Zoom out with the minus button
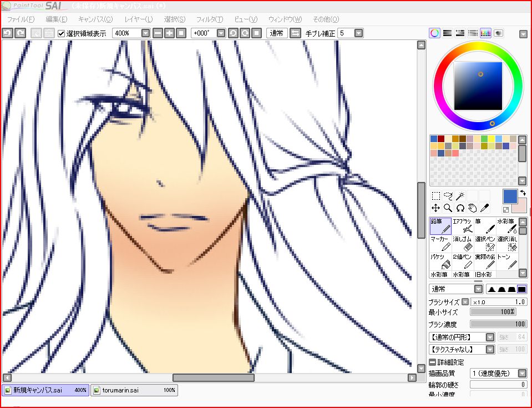This screenshot has height=408, width=532. pos(158,33)
